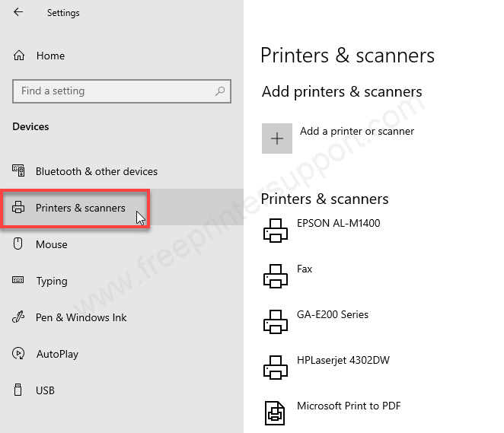The image size is (504, 433).
Task: Click the Mouse icon in sidebar
Action: [x=19, y=244]
